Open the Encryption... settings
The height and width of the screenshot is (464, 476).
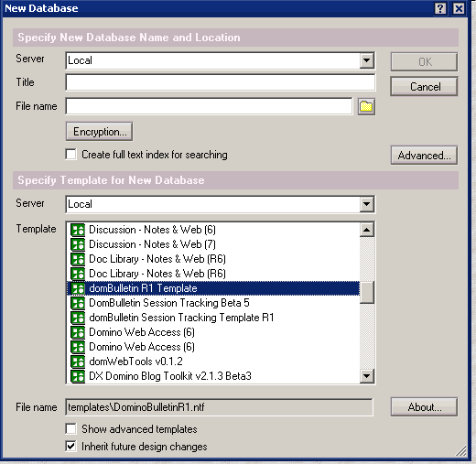(99, 132)
